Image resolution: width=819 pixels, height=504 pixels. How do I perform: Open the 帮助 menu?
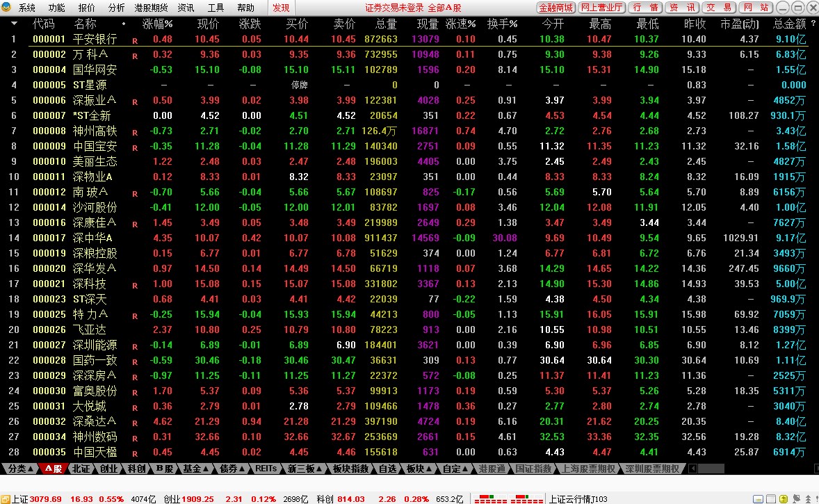pos(246,8)
